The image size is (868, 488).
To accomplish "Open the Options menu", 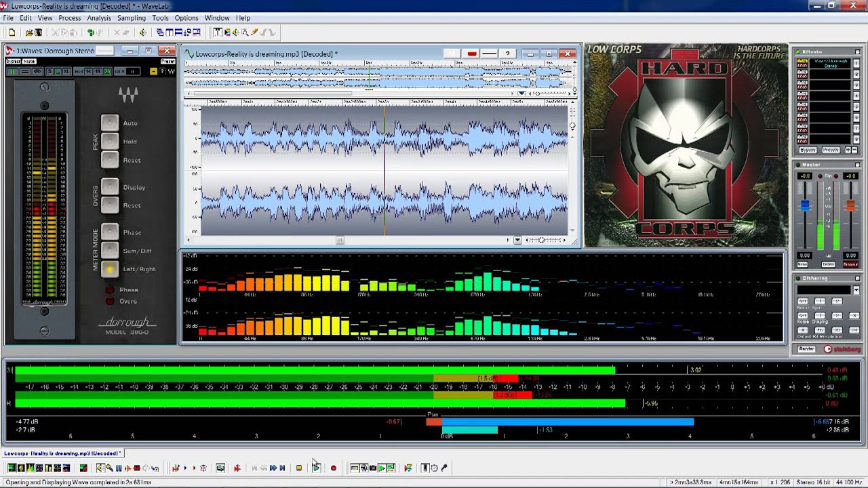I will (x=186, y=18).
